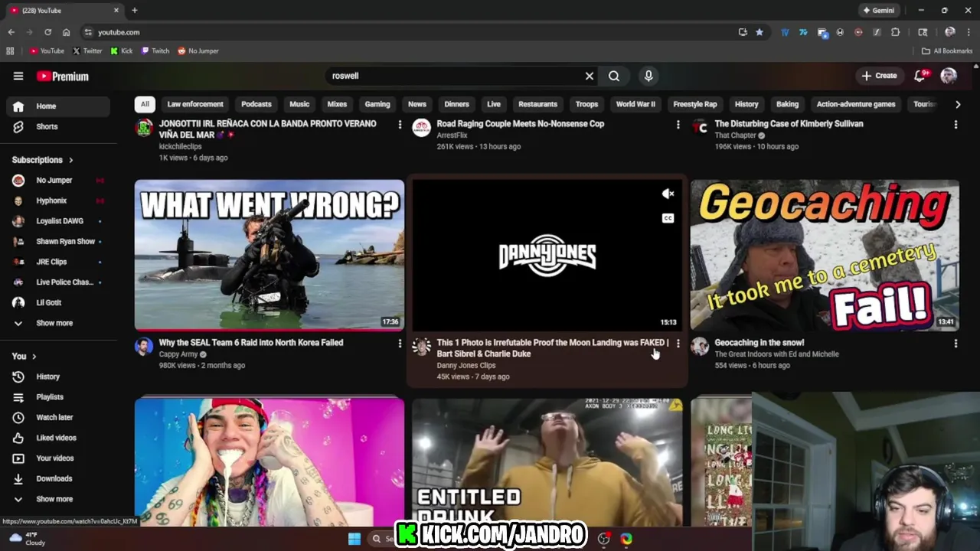980x551 pixels.
Task: Open the account avatar menu
Action: point(949,76)
